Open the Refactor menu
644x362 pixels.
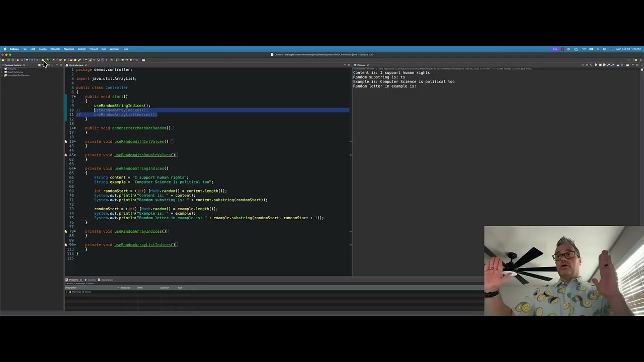pyautogui.click(x=55, y=49)
